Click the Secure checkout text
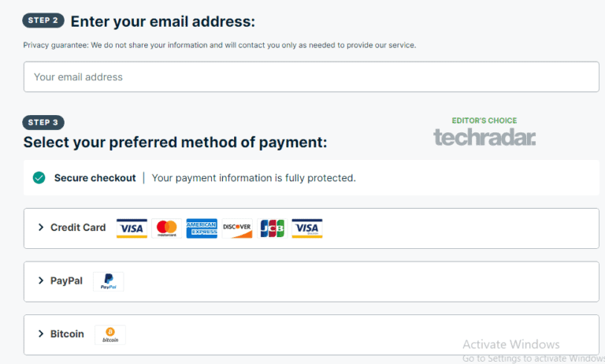The image size is (605, 364). click(x=95, y=178)
